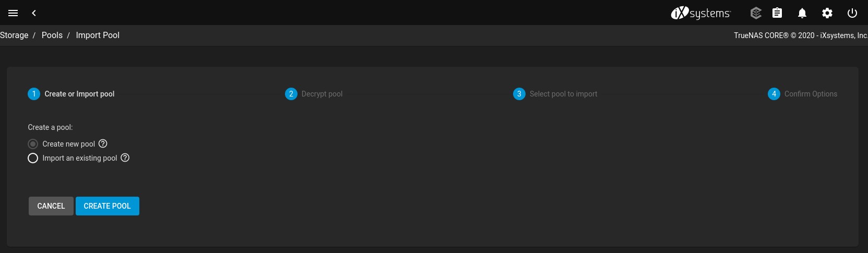Viewport: 868px width, 253px height.
Task: Show alerts with the bell icon
Action: tap(802, 13)
